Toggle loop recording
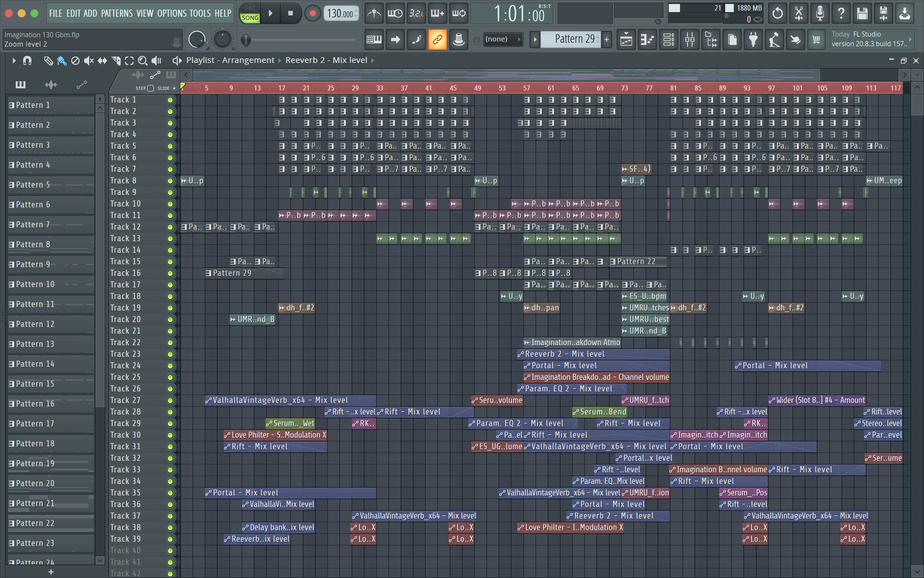The image size is (924, 578). [x=458, y=13]
